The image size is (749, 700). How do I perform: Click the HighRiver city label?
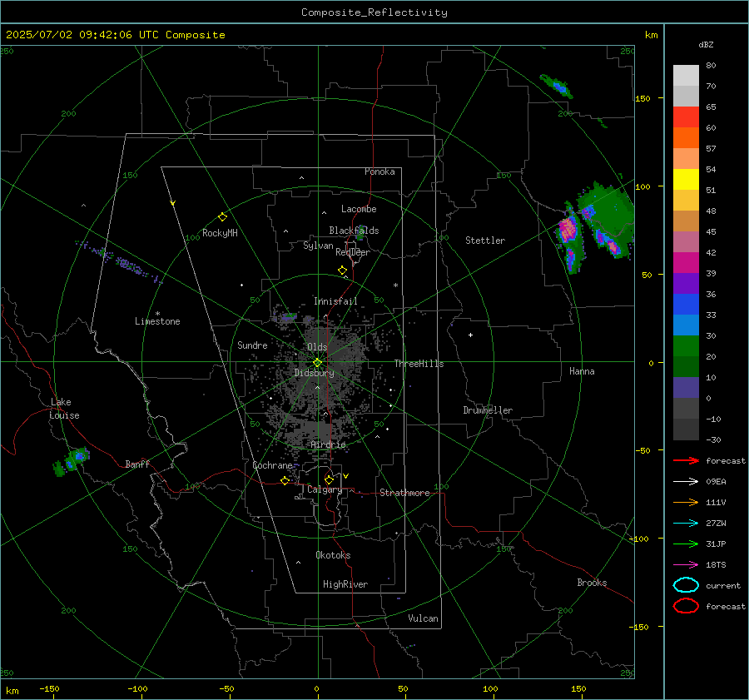tap(345, 584)
